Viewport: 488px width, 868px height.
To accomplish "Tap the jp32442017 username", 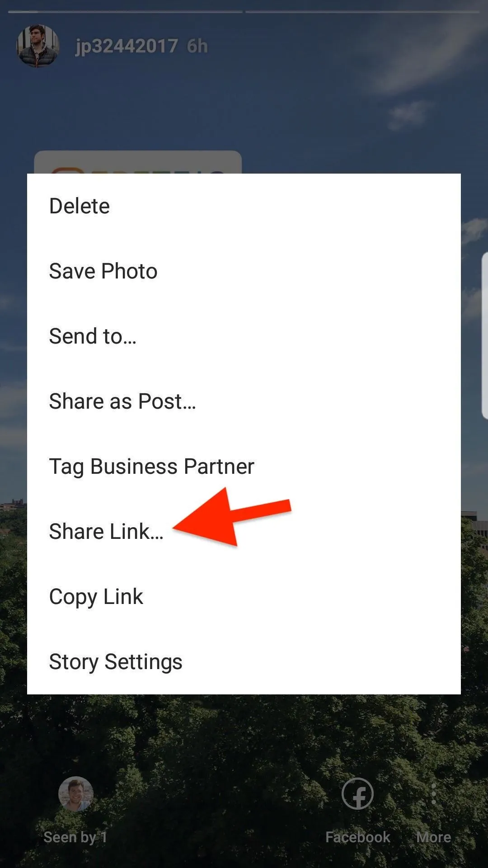I will 127,46.
